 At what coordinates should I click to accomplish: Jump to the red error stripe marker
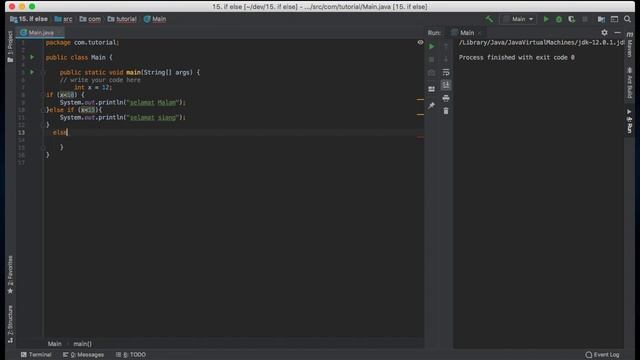pos(420,137)
